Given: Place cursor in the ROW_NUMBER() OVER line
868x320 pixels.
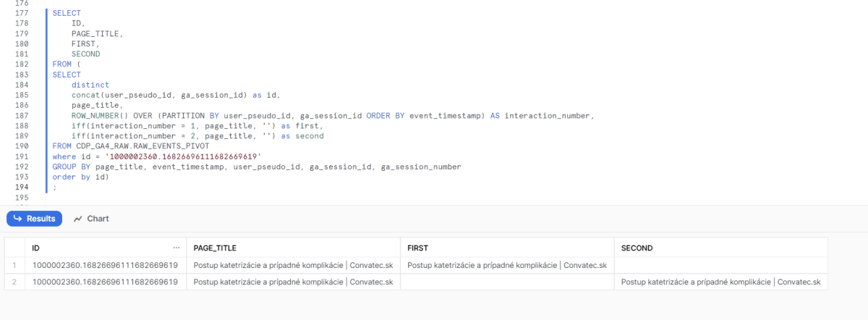Looking at the screenshot, I should tap(332, 115).
